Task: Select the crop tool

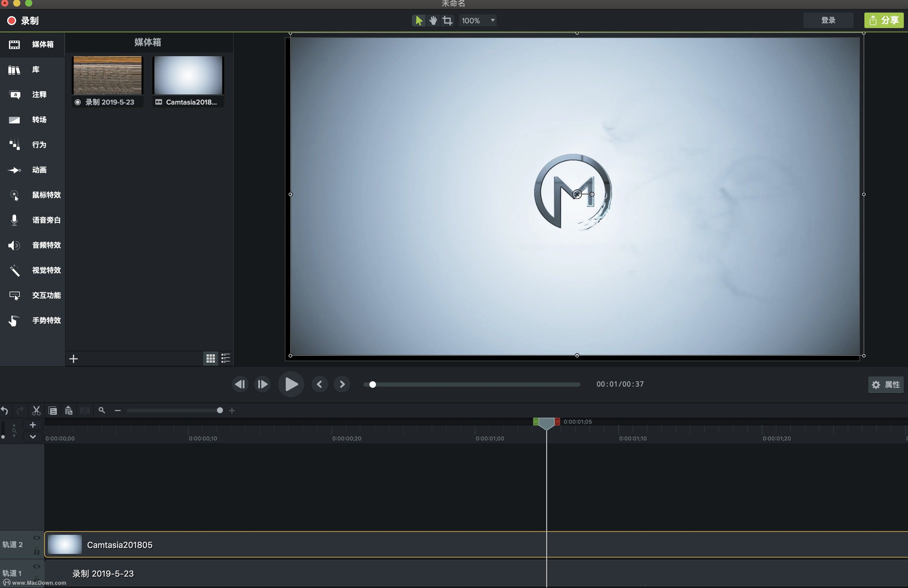Action: (447, 21)
